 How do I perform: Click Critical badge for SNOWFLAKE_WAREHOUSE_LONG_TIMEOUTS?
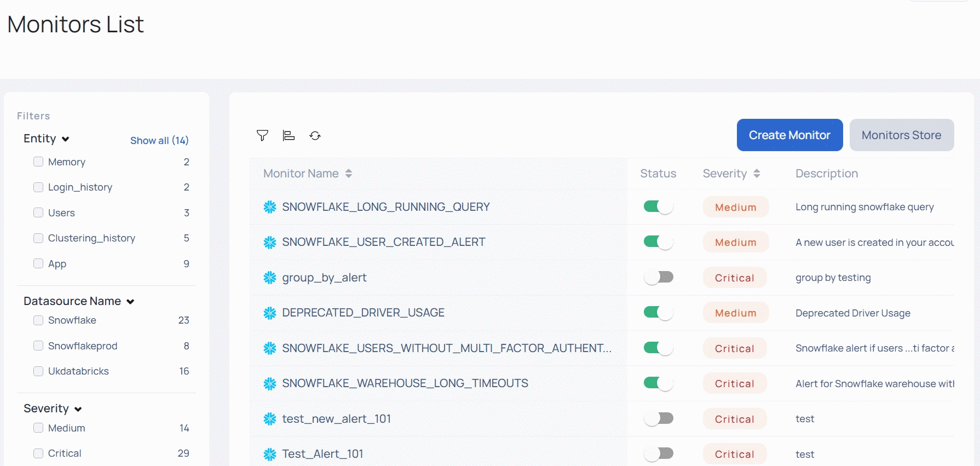pos(735,383)
